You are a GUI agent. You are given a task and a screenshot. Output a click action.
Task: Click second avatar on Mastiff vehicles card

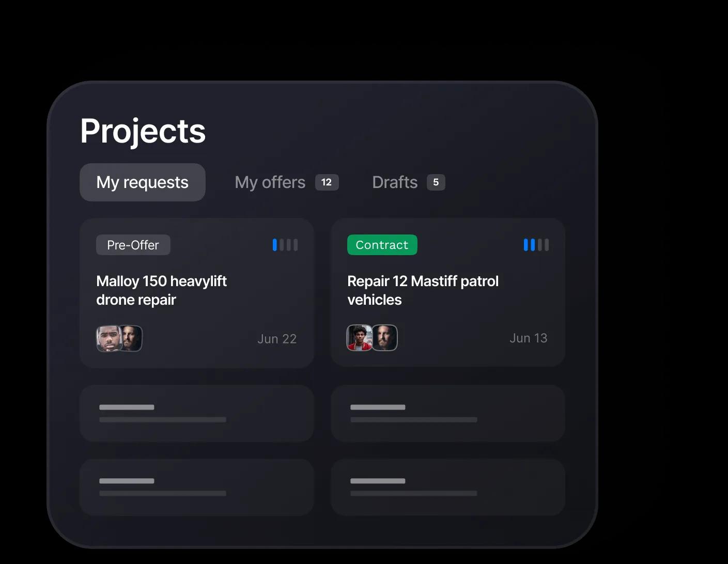[x=385, y=338]
